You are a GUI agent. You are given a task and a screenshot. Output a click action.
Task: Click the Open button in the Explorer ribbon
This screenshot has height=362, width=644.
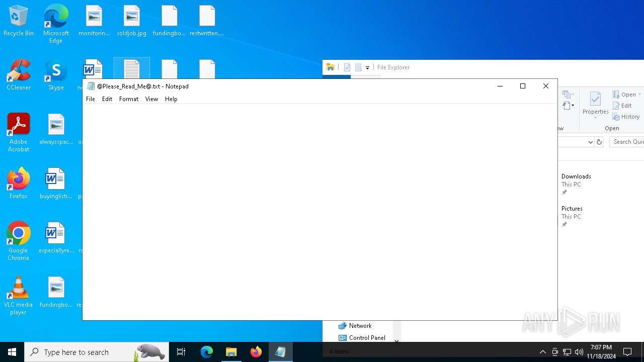click(x=624, y=95)
